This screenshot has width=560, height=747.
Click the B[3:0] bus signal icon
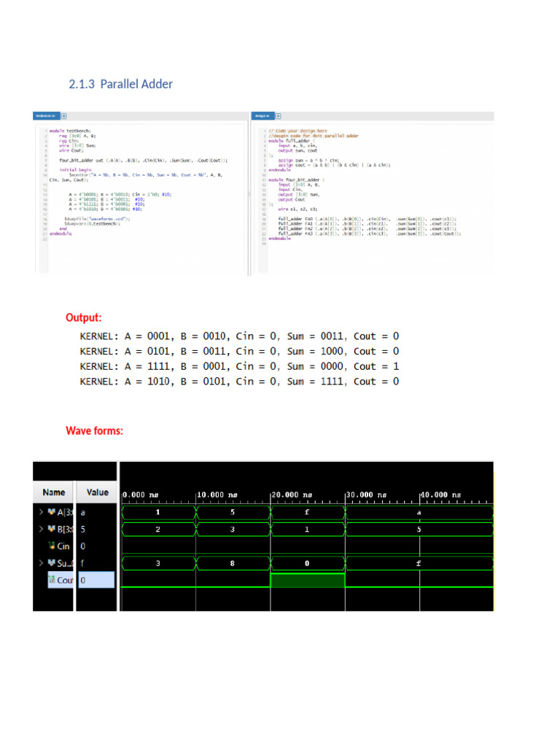pyautogui.click(x=52, y=529)
